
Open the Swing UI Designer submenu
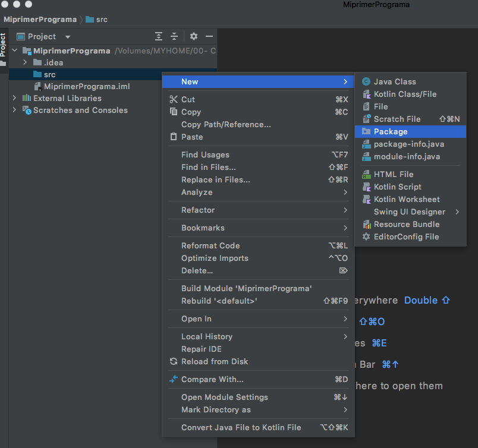click(411, 212)
